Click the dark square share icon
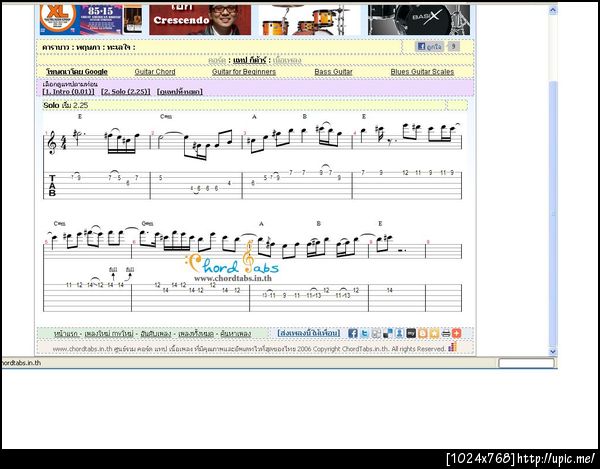The height and width of the screenshot is (469, 600). (411, 333)
